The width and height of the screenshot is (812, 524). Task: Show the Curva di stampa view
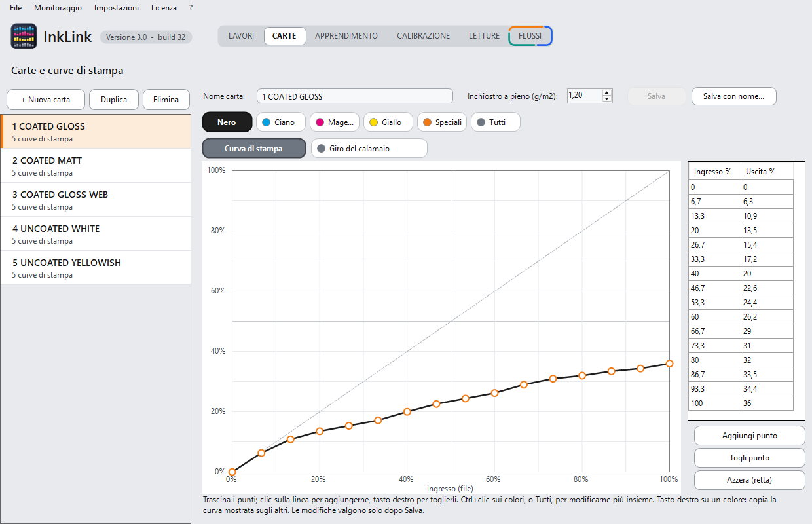click(254, 149)
